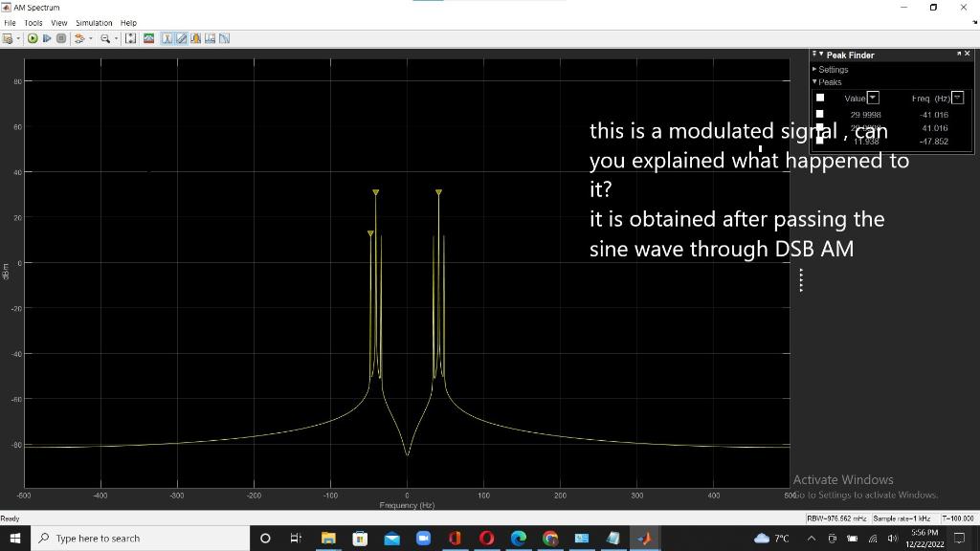Open the Tools menu

click(x=33, y=22)
